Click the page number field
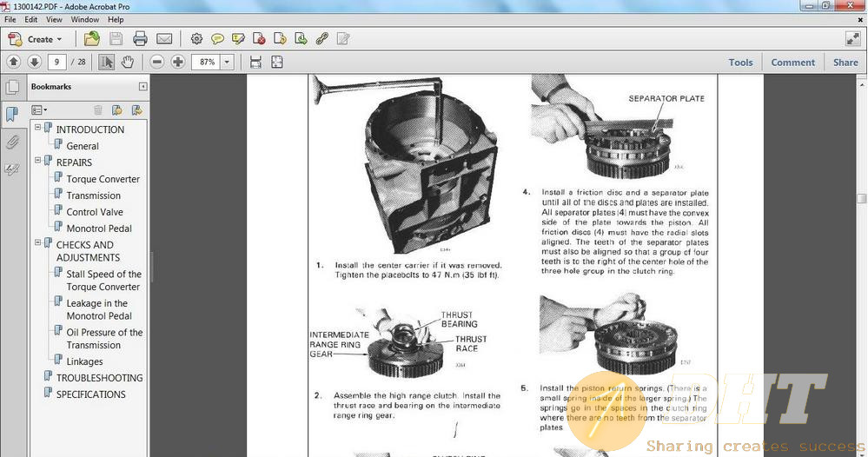 click(56, 62)
